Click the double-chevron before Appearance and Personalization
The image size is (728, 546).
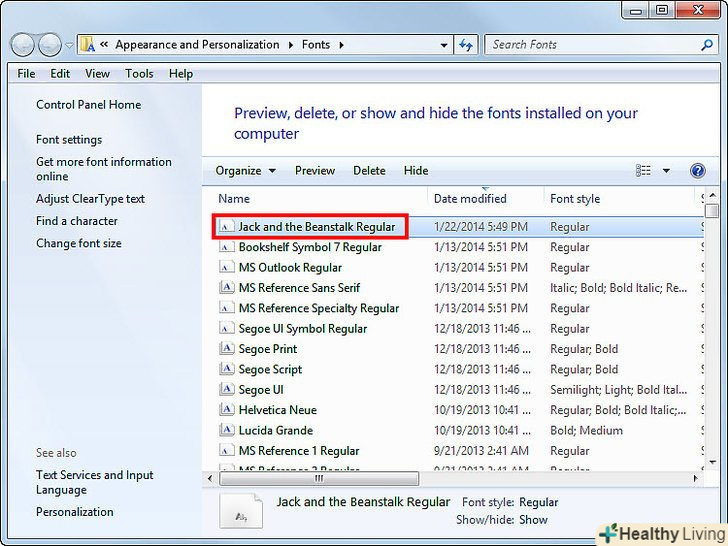tap(104, 45)
